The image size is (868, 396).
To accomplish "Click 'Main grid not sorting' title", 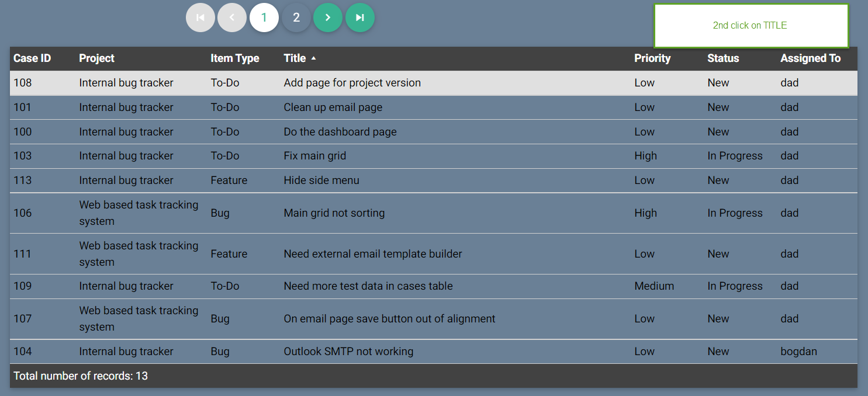I will point(334,213).
